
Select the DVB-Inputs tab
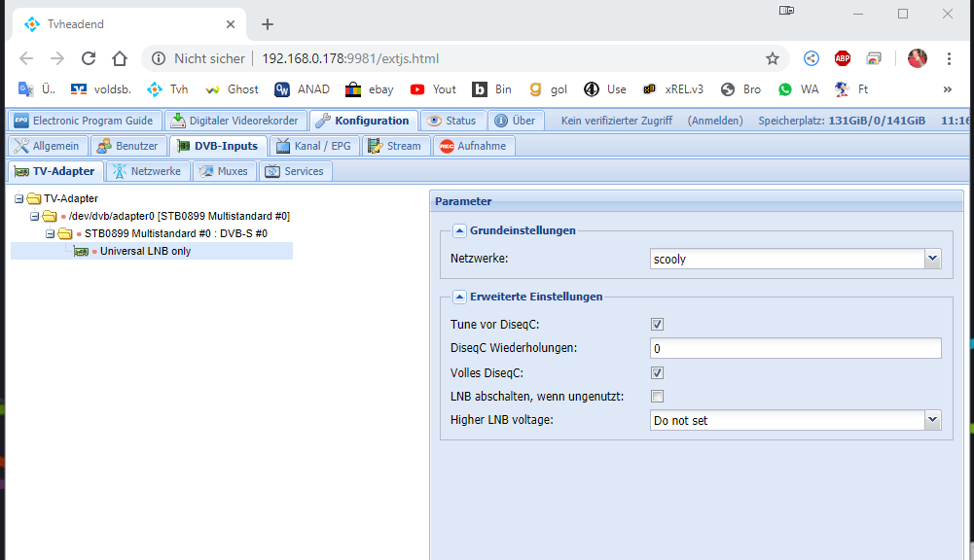point(218,146)
